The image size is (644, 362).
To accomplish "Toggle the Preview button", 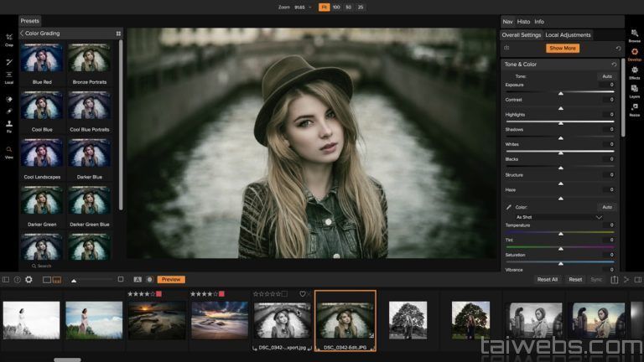I will pyautogui.click(x=171, y=279).
